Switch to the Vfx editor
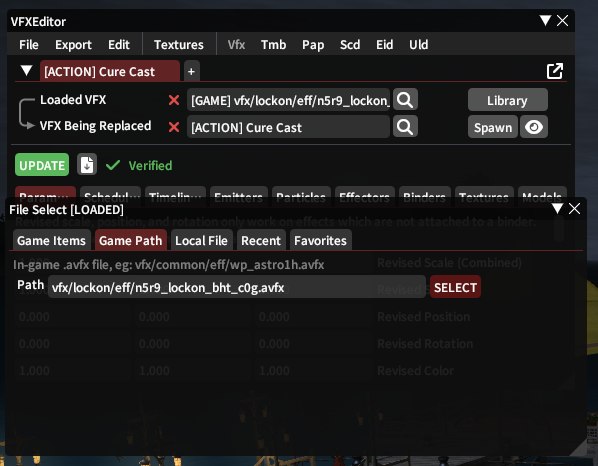This screenshot has height=466, width=598. 236,45
